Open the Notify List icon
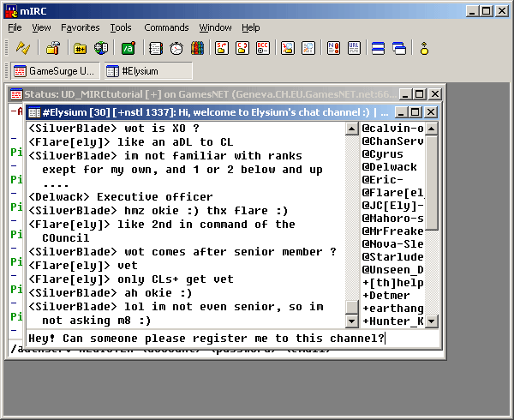This screenshot has height=420, width=514. click(333, 48)
